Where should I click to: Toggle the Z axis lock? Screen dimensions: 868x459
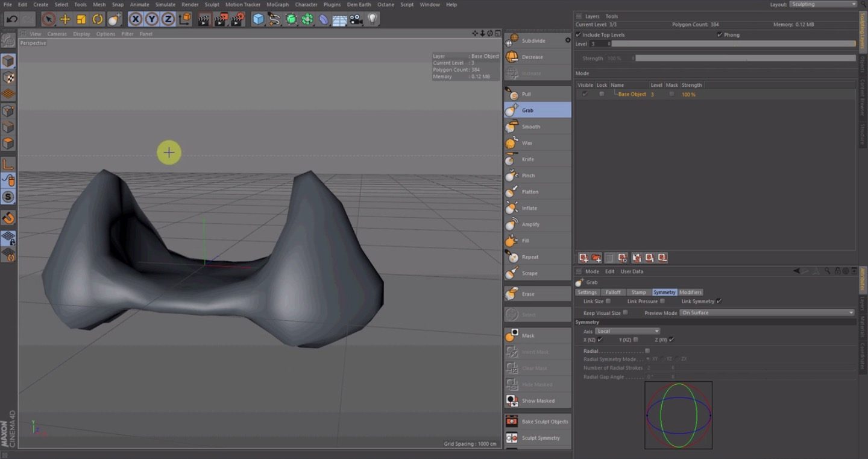(168, 19)
